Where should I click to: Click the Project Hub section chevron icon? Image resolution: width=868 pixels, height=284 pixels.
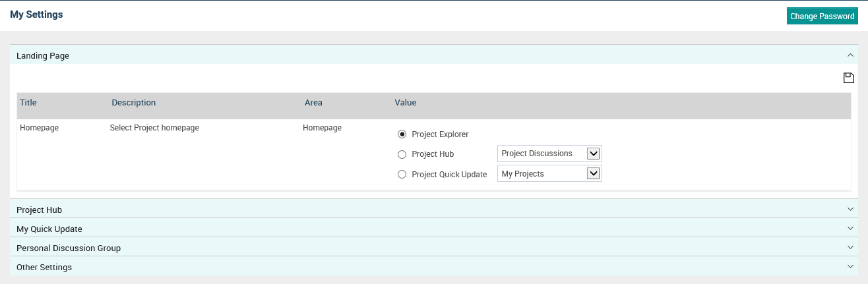click(x=850, y=209)
